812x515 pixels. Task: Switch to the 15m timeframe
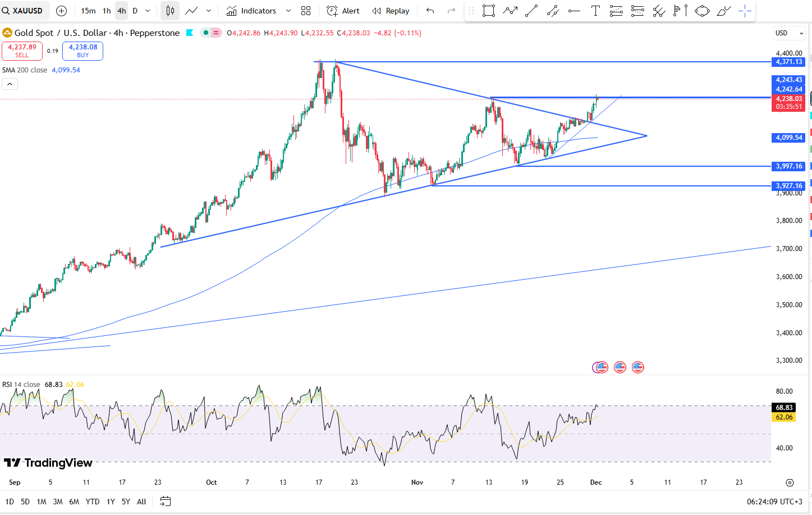88,11
